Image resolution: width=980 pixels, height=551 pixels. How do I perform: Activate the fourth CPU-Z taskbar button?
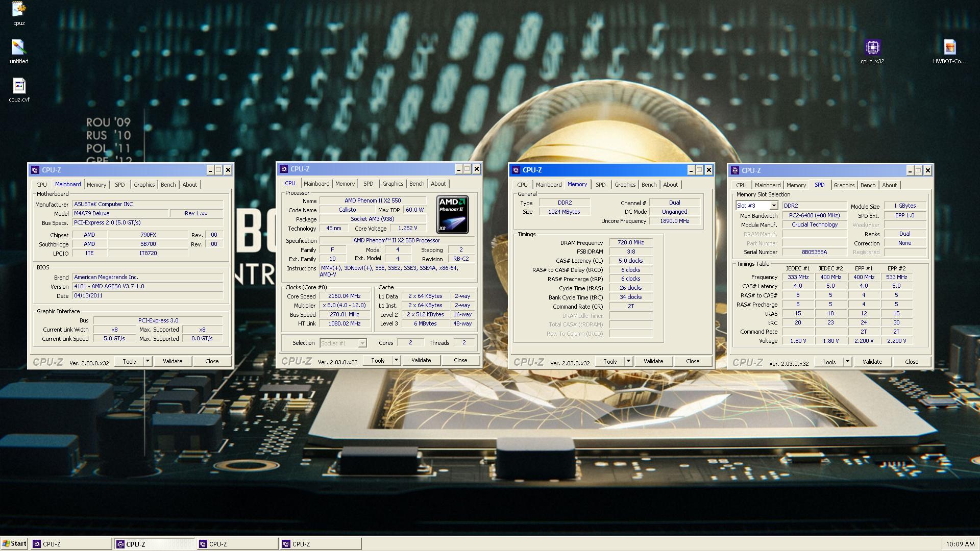[x=321, y=544]
